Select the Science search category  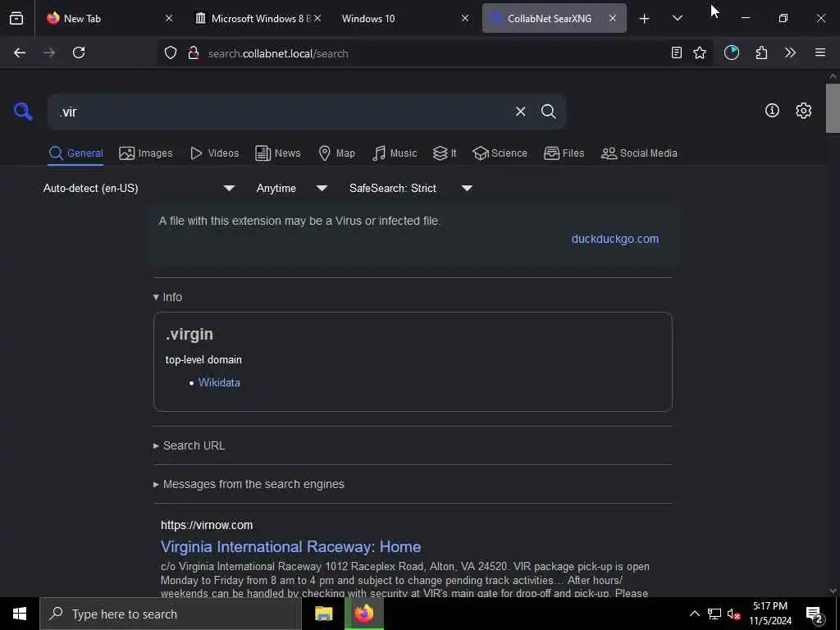(500, 153)
